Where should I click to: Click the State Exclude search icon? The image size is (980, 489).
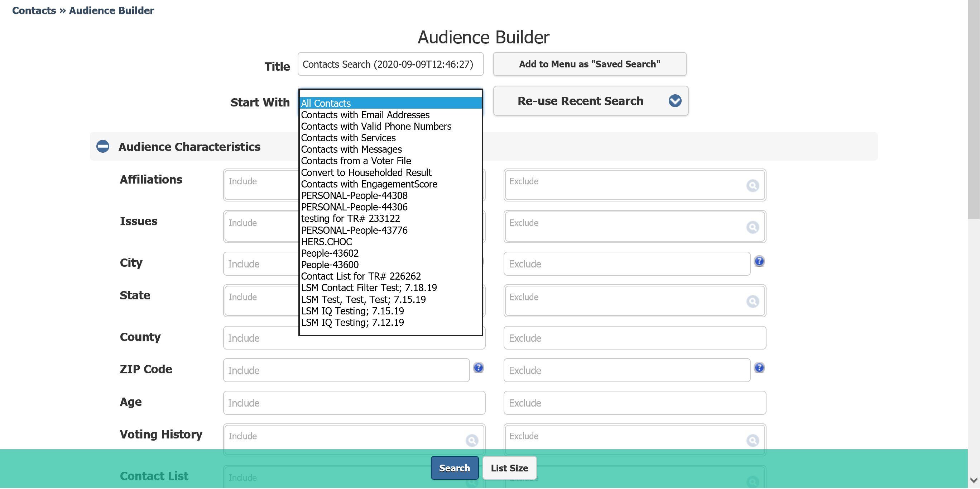point(753,302)
